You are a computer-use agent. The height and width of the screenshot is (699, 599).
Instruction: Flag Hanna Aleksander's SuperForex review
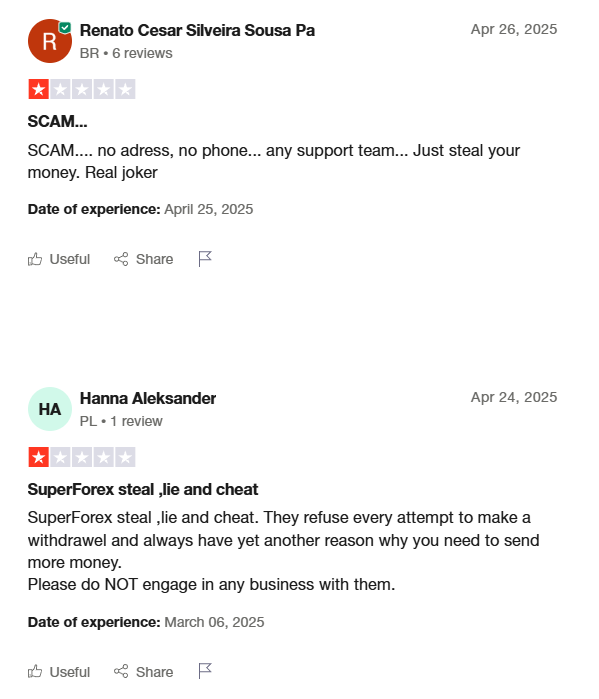coord(205,671)
